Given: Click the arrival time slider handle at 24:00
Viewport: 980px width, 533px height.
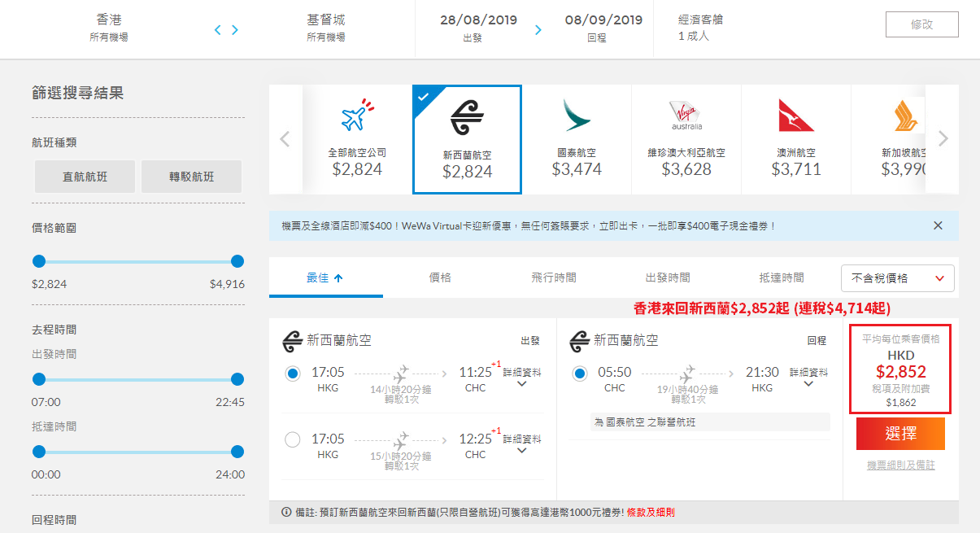Looking at the screenshot, I should pos(237,452).
